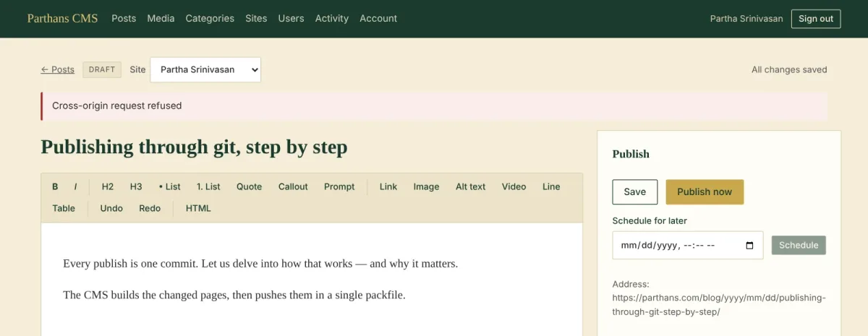
Task: Open the Media section in the top navigation
Action: point(161,19)
